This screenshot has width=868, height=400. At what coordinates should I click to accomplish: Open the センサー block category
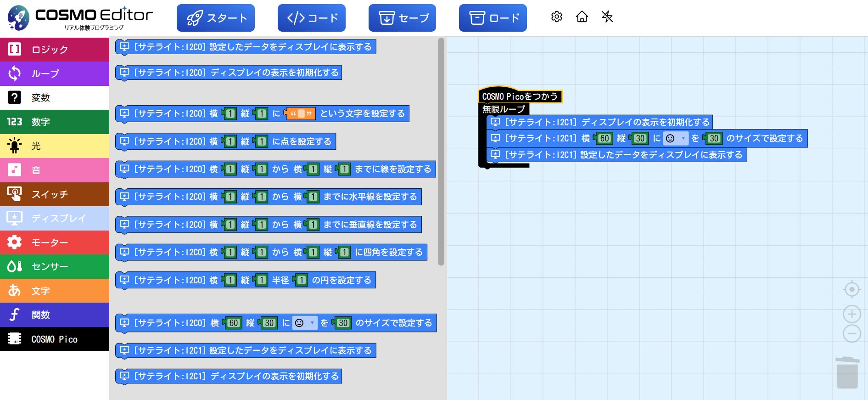(x=55, y=266)
